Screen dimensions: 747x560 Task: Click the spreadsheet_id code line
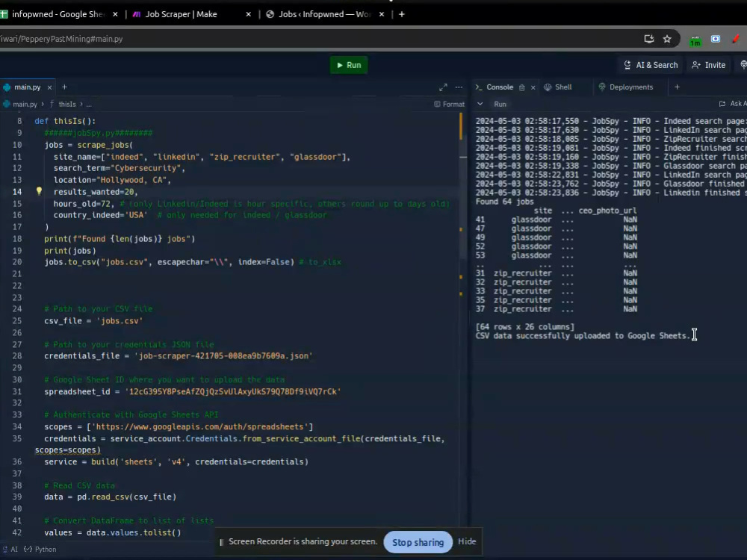click(193, 391)
